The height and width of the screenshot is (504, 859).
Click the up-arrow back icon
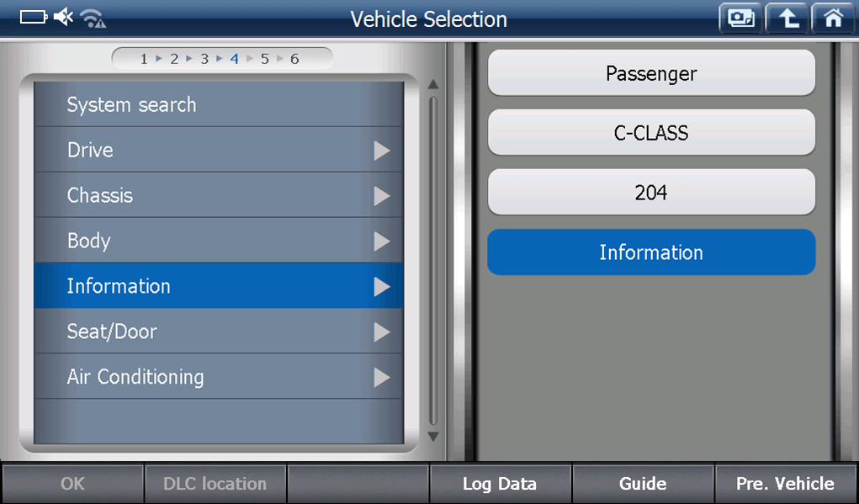[x=787, y=19]
